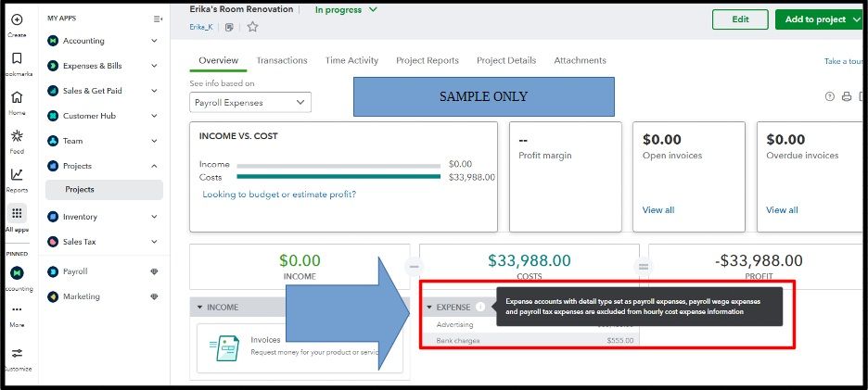This screenshot has height=390, width=868.
Task: Click the help question mark icon
Action: pyautogui.click(x=829, y=97)
